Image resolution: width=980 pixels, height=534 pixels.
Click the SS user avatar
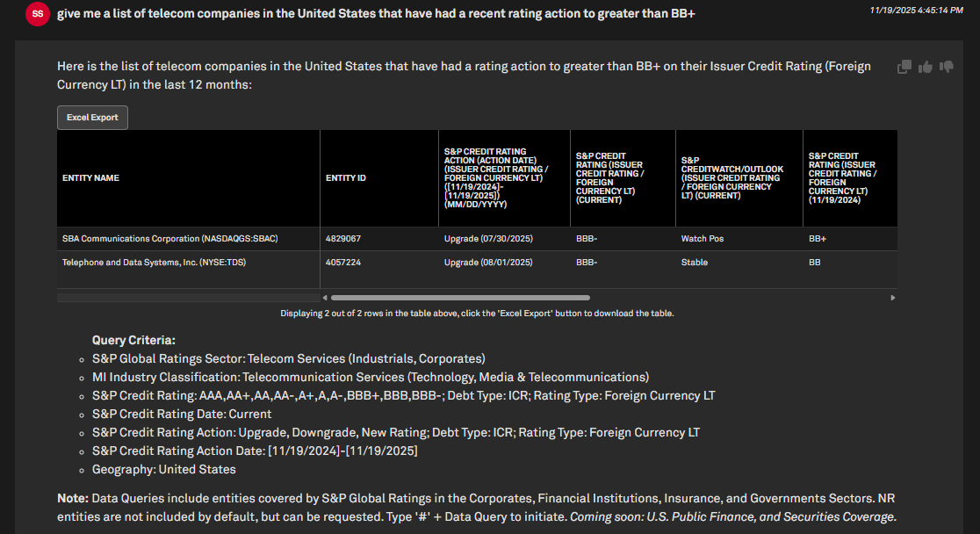click(x=38, y=14)
